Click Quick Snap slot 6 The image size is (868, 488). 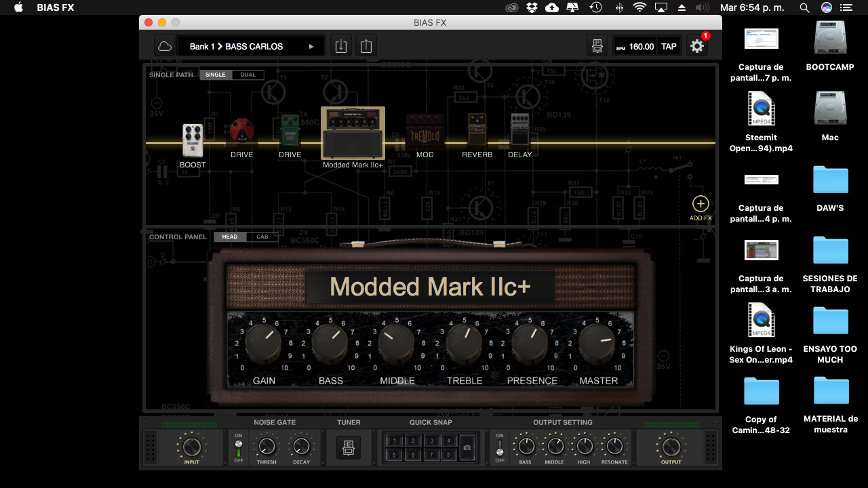click(412, 455)
